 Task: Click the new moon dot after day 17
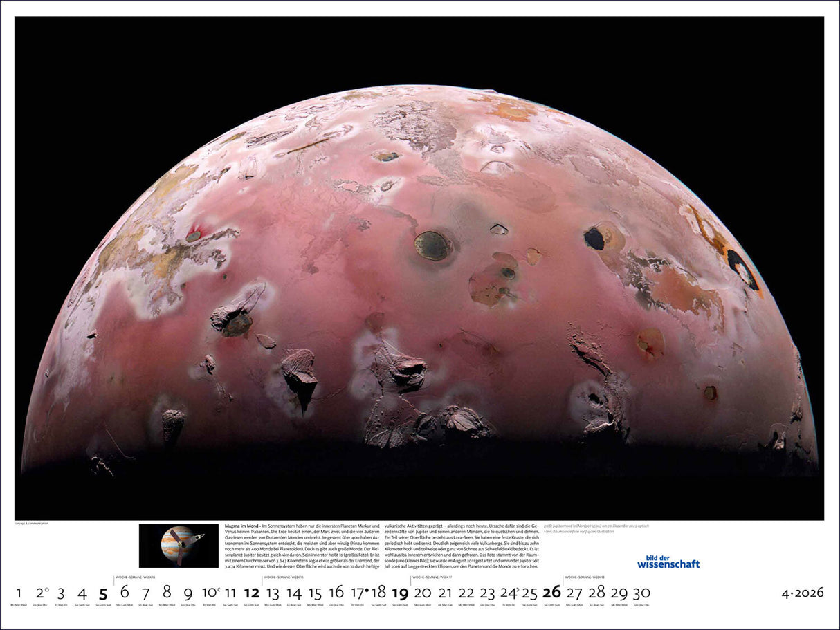coord(367,590)
